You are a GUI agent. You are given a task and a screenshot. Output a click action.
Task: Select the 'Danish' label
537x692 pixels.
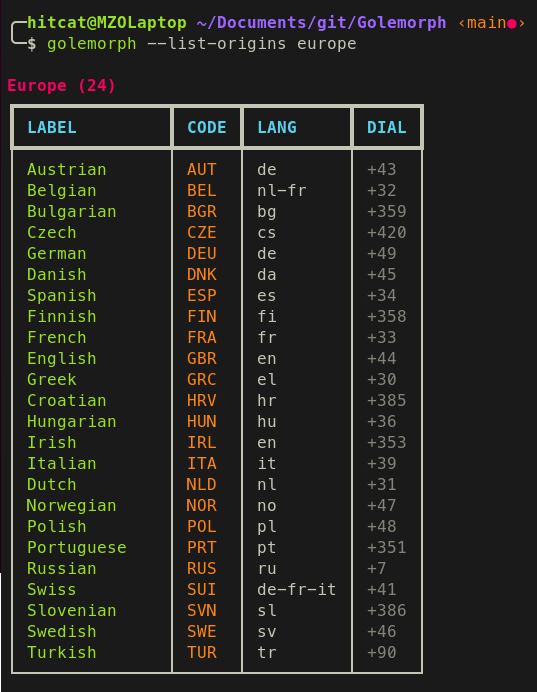coord(56,275)
